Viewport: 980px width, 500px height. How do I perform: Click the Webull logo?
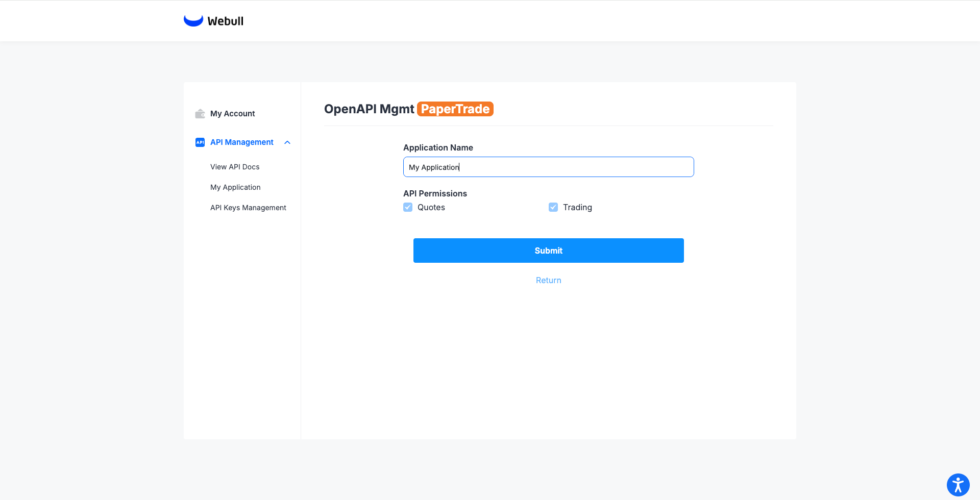point(213,21)
